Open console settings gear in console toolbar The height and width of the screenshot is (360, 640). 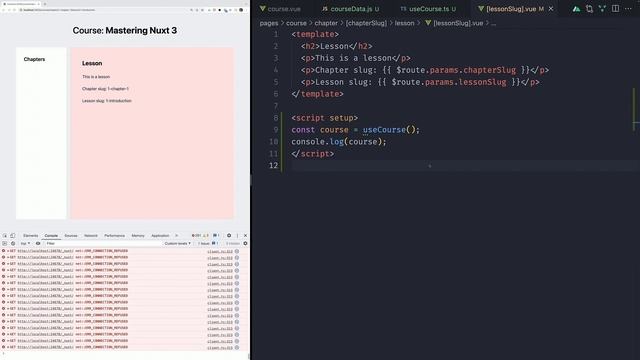pyautogui.click(x=245, y=243)
